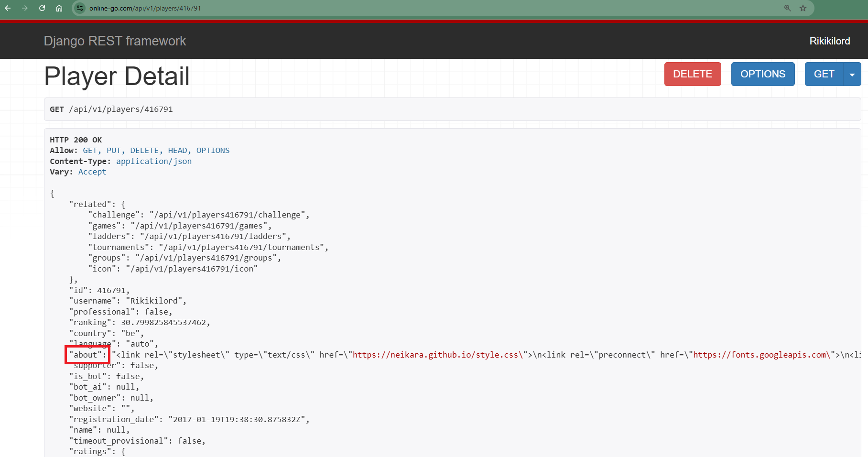Click the Player Detail heading

117,76
